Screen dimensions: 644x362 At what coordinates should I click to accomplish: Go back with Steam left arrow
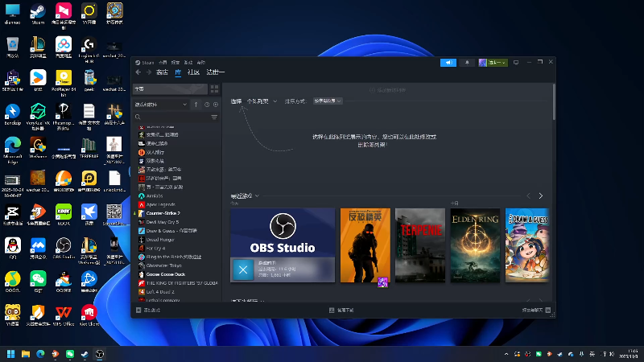tap(138, 72)
